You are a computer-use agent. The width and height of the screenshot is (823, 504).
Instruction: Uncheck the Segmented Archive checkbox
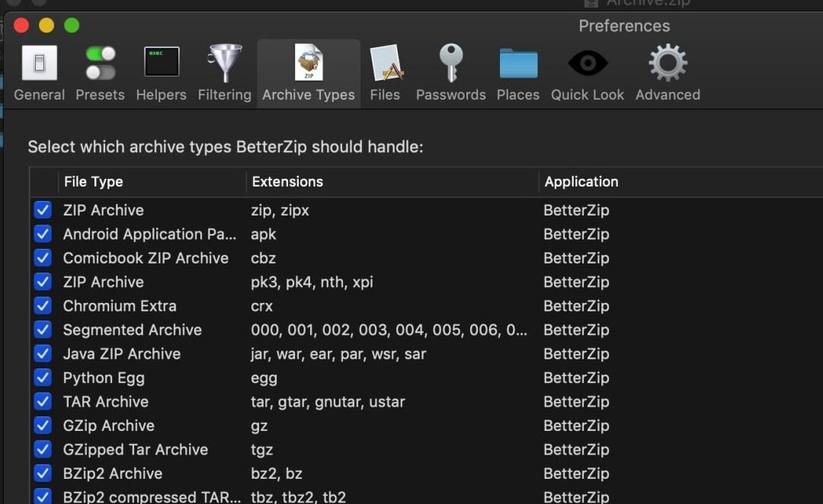tap(43, 330)
